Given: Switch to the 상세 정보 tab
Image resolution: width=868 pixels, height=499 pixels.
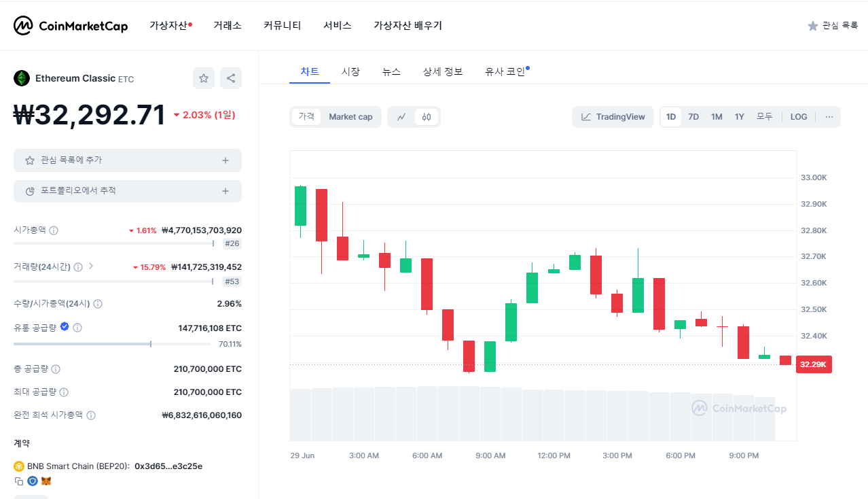Looking at the screenshot, I should click(x=443, y=71).
